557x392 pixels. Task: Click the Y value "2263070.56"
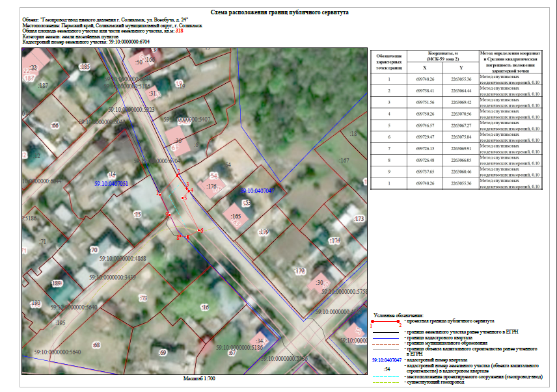[461, 114]
